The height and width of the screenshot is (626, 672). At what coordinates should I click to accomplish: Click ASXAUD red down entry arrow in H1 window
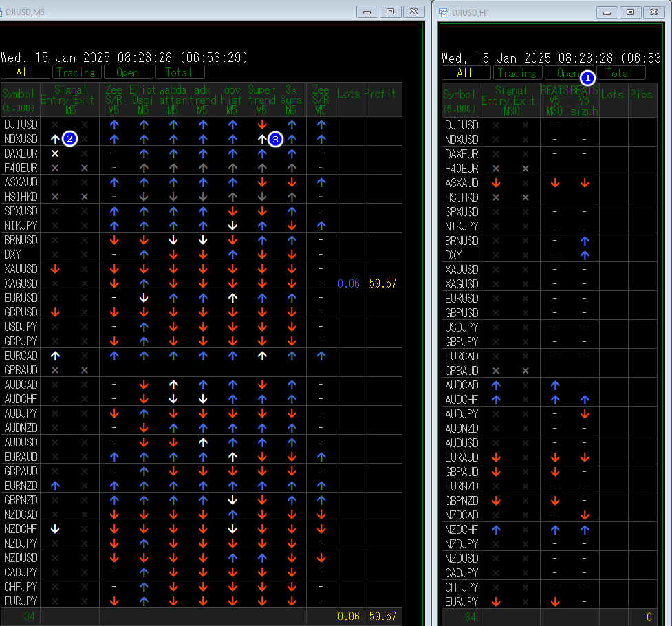point(496,183)
